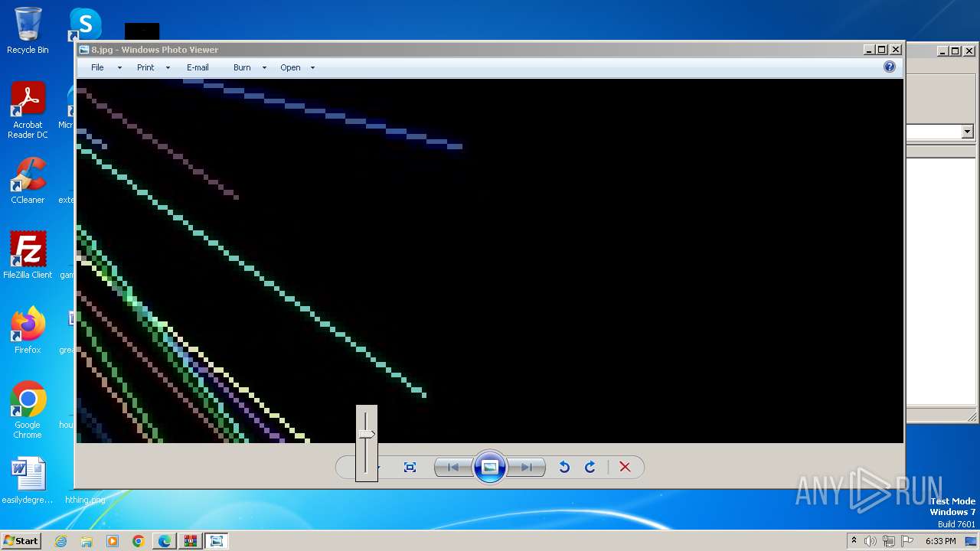980x551 pixels.
Task: Switch to Photo Viewer taskbar button
Action: (x=217, y=541)
